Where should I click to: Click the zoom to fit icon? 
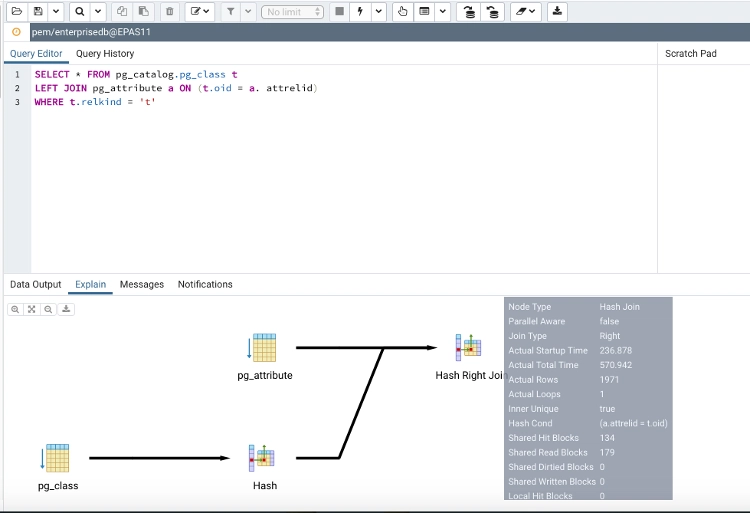32,309
